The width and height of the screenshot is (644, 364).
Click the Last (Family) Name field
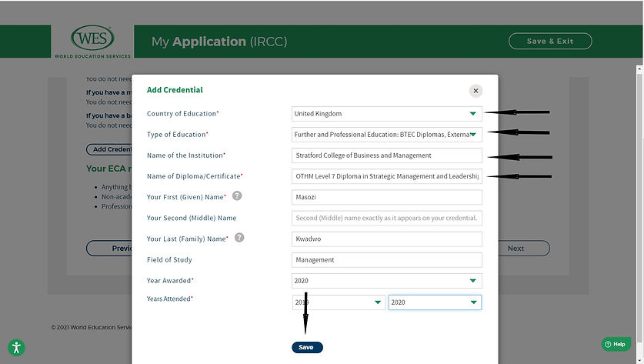[x=386, y=239]
